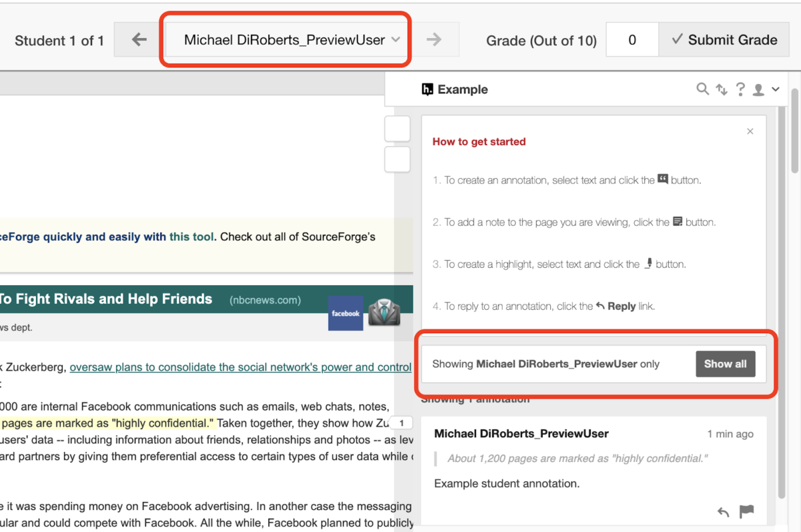Click the Facebook logo in the article header

[x=345, y=313]
